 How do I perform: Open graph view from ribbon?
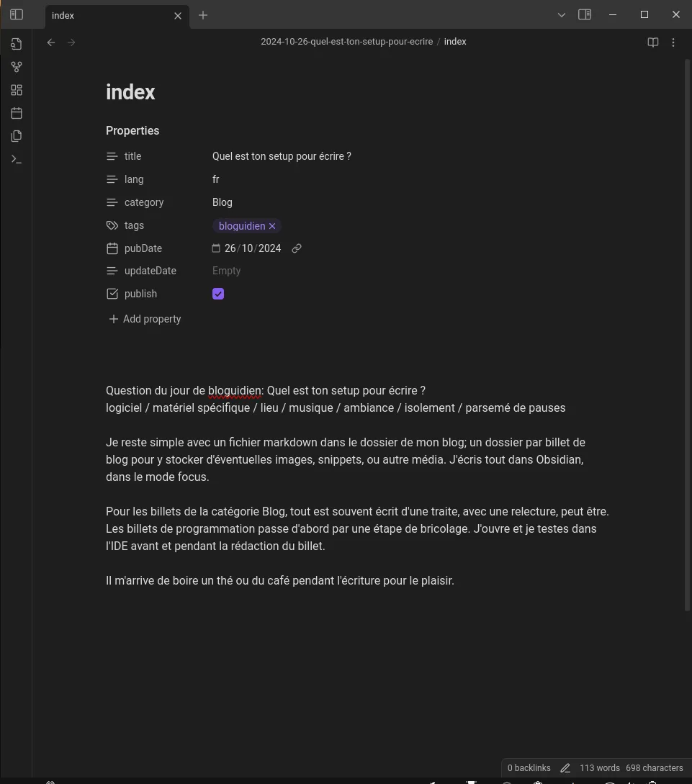(x=17, y=67)
